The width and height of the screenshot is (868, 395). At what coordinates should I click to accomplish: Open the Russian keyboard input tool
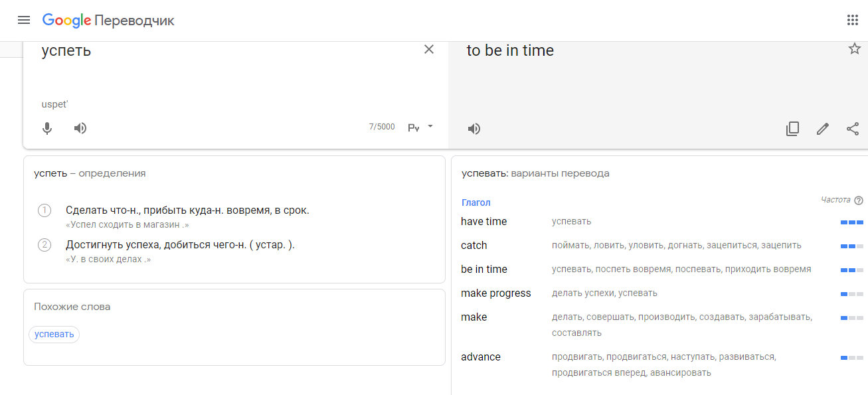click(414, 127)
